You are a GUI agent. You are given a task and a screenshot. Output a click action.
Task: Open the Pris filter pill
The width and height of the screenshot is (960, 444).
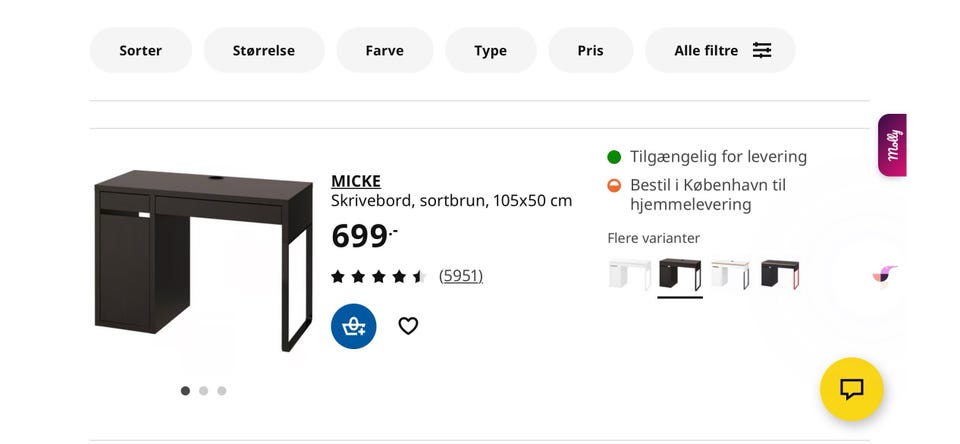(590, 50)
